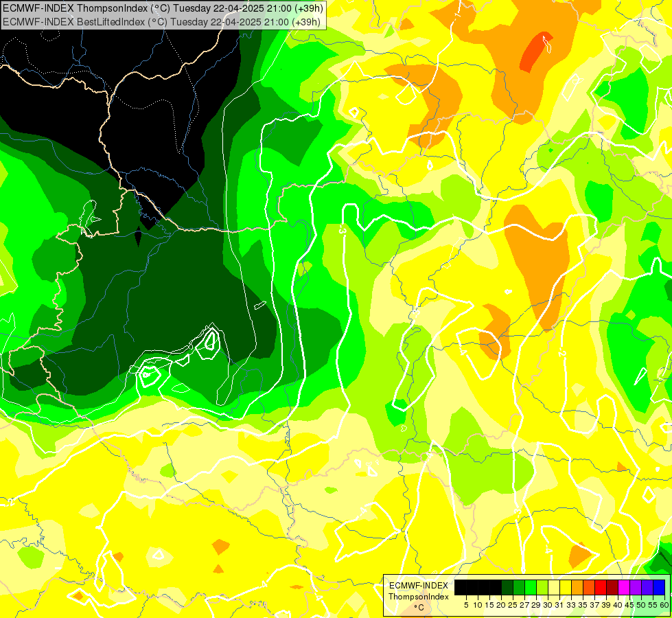Select the red 37–39 legend swatch

[x=601, y=587]
